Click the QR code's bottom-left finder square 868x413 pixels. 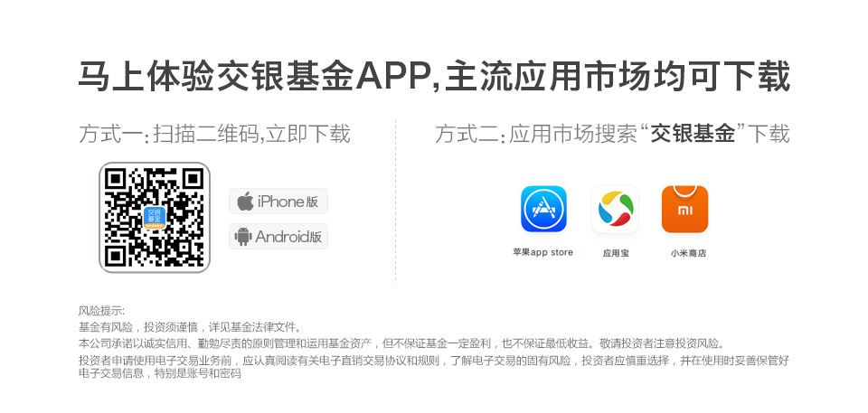pyautogui.click(x=117, y=256)
